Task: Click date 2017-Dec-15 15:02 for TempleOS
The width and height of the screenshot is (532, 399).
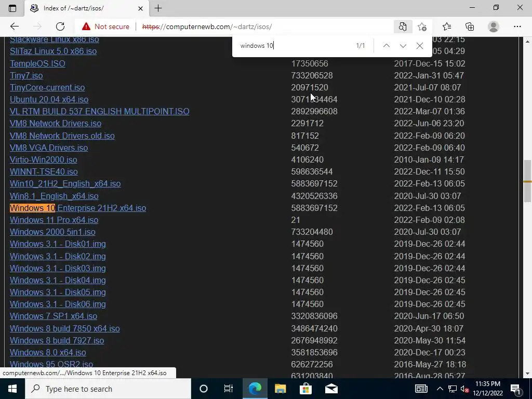Action: [430, 63]
